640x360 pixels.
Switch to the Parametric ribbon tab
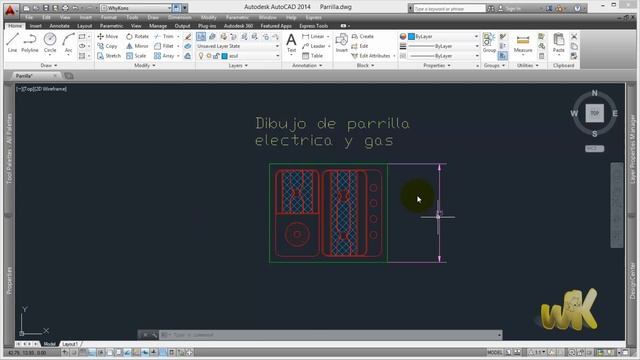[111, 26]
